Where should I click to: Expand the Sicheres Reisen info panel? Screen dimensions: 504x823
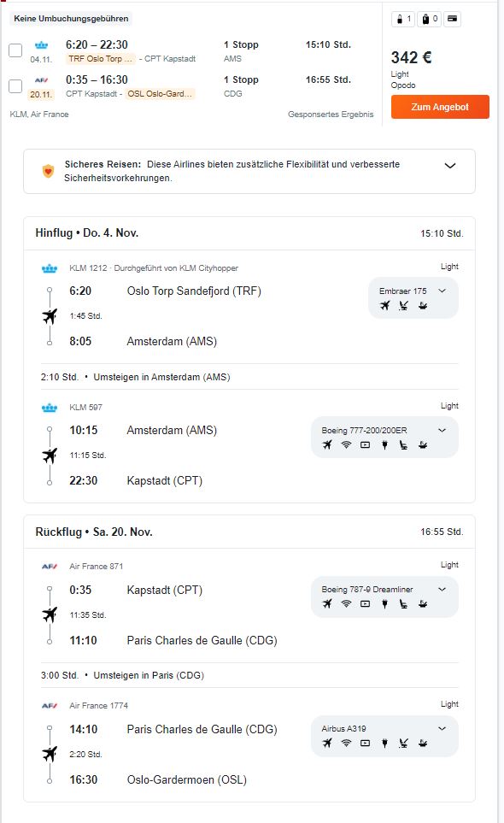[450, 166]
